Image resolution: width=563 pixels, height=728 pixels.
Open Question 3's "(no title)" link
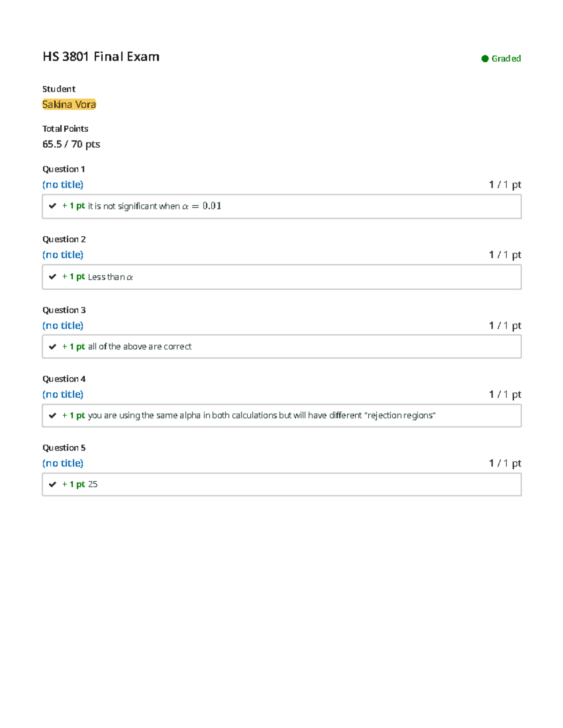point(63,326)
